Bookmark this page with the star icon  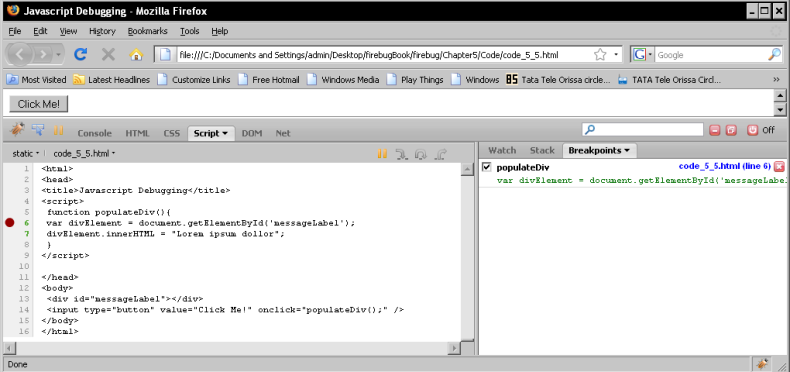[600, 54]
